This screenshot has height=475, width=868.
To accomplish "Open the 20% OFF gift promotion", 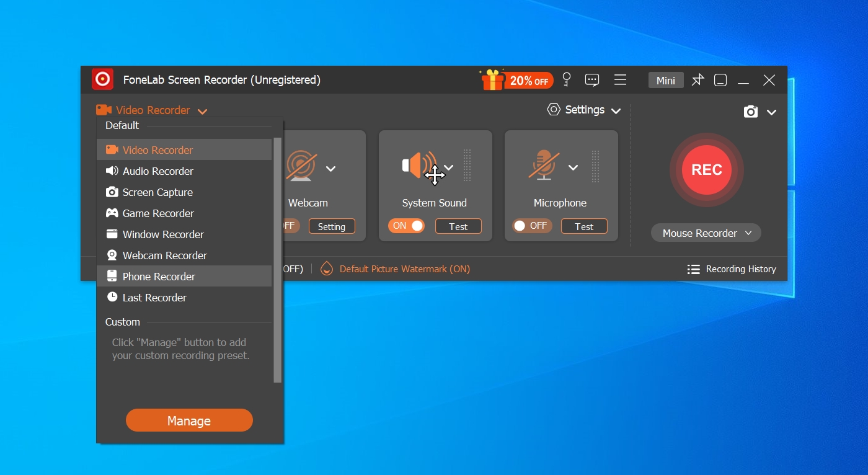I will [x=516, y=80].
